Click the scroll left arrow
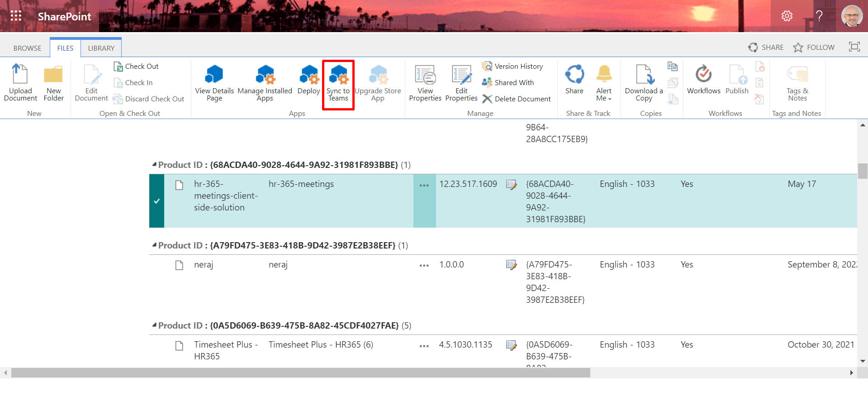This screenshot has width=868, height=406. point(5,373)
